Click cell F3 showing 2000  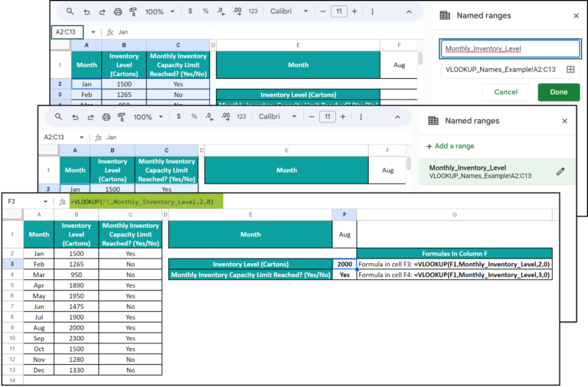pos(345,264)
